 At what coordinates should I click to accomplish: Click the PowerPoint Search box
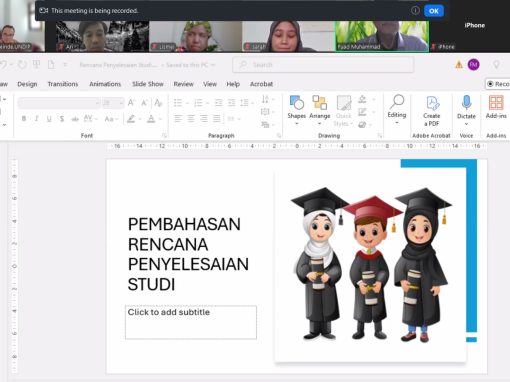click(323, 65)
